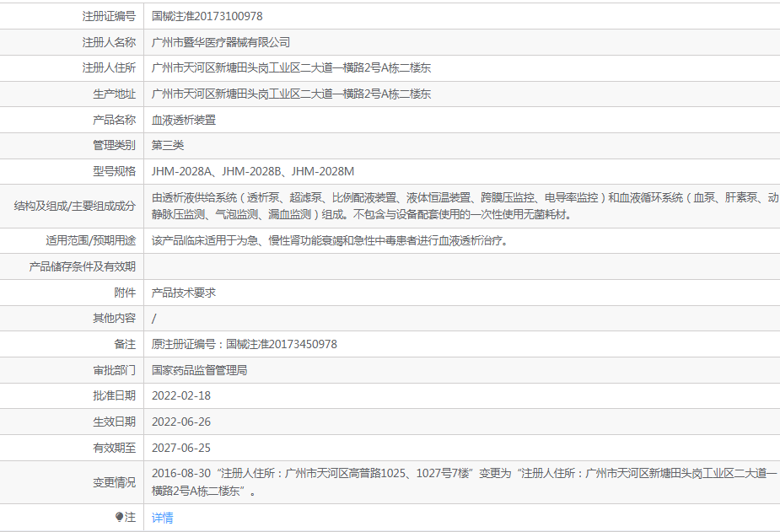780x532 pixels.
Task: Click the 结构及组成/主要组成成分 label
Action: click(74, 206)
